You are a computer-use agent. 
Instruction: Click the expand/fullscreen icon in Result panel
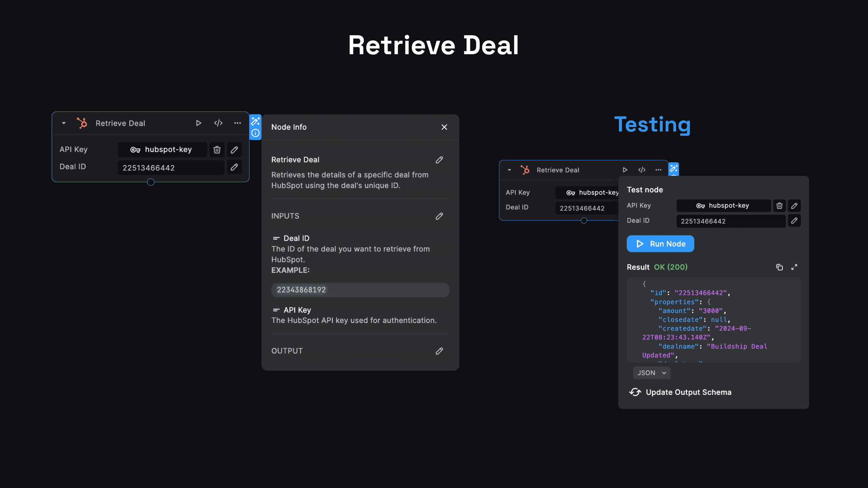[x=795, y=267]
